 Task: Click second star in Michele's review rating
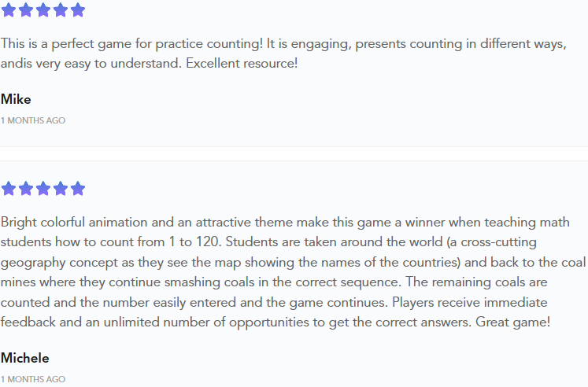[x=26, y=189]
